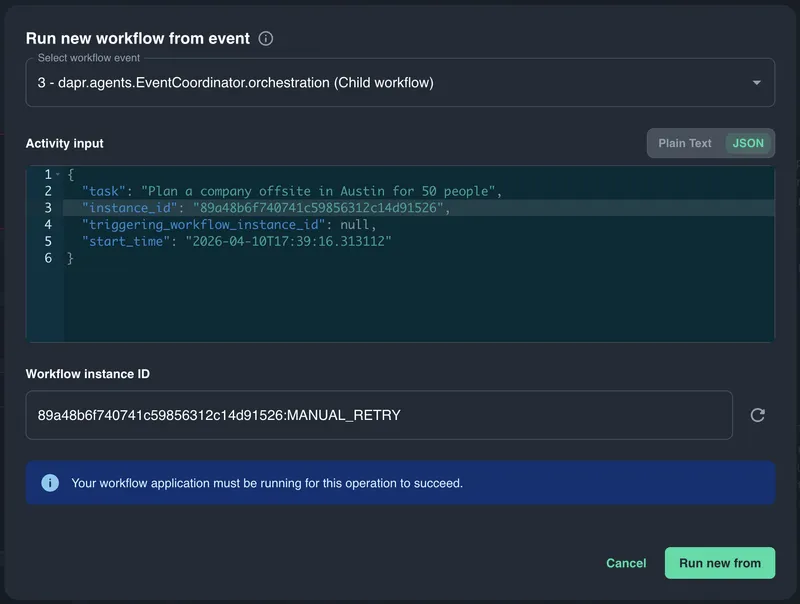This screenshot has height=604, width=800.
Task: Cancel the run new workflow dialog
Action: pos(626,563)
